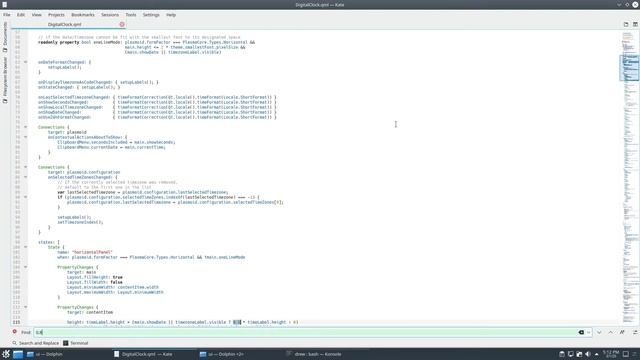Open the KDE application launcher
640x360 pixels.
pos(6,354)
